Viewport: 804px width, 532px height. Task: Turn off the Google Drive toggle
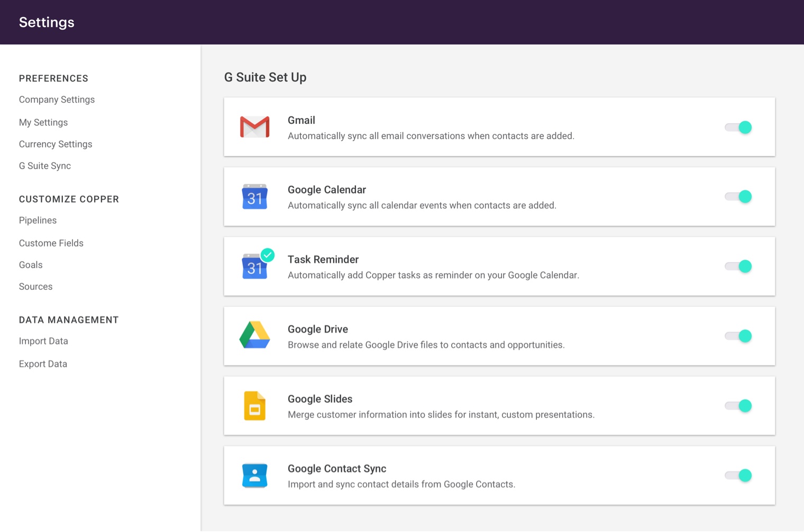[738, 336]
